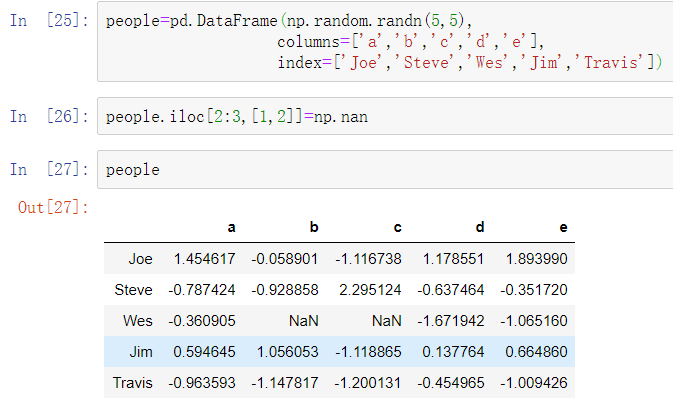This screenshot has height=400, width=673.
Task: Select the people.iloc code cell In [26]
Action: [x=385, y=116]
